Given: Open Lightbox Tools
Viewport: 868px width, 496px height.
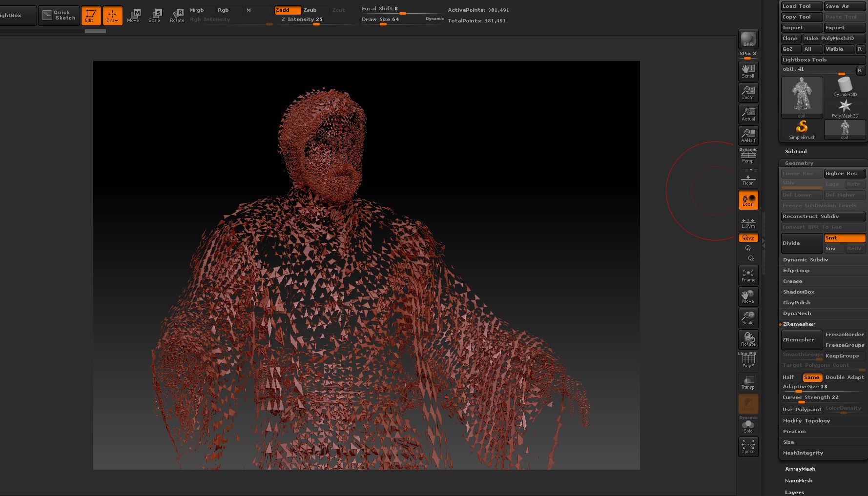Looking at the screenshot, I should point(823,60).
